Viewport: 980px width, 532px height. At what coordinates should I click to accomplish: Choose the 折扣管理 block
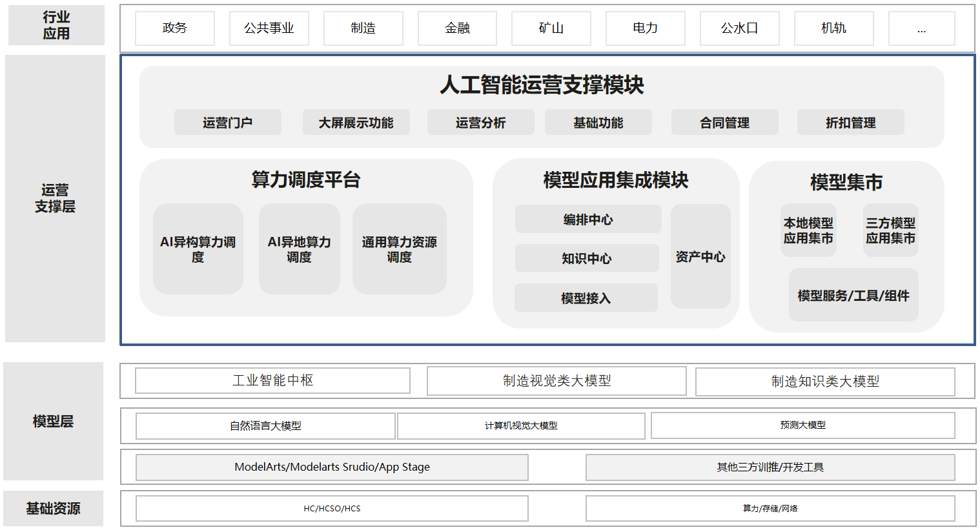850,123
